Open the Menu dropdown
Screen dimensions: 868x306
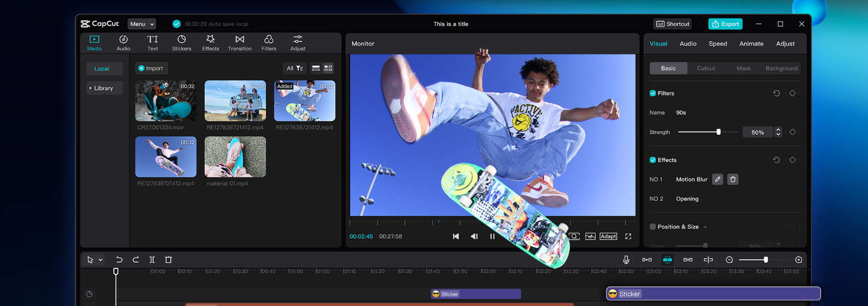[x=141, y=24]
